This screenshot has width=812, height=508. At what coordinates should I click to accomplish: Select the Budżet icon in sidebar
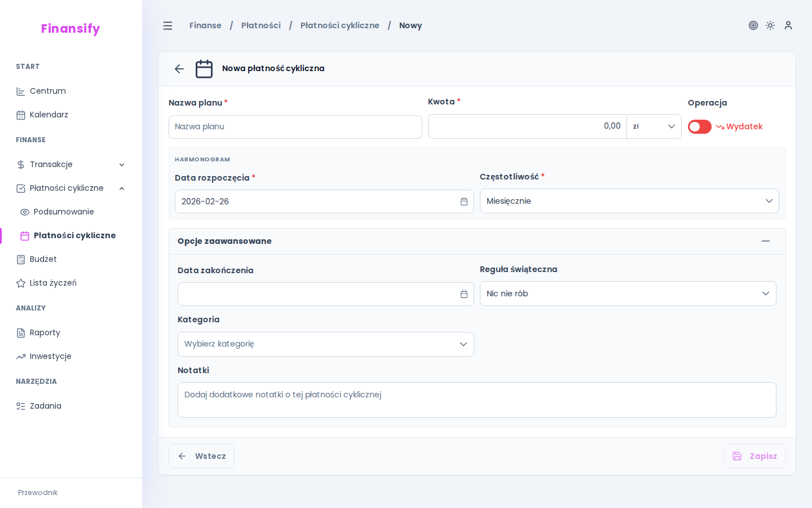(x=21, y=259)
